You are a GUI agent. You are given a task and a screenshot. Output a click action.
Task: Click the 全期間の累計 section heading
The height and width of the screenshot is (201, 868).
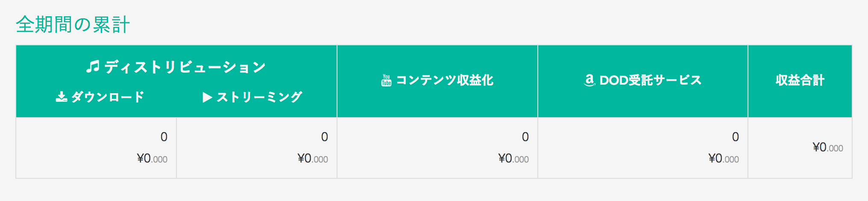73,24
